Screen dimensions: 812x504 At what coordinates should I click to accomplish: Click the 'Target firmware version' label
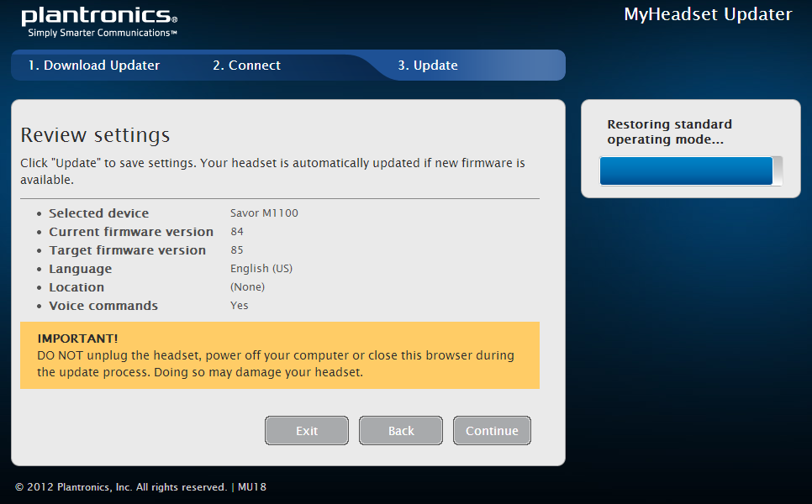128,250
